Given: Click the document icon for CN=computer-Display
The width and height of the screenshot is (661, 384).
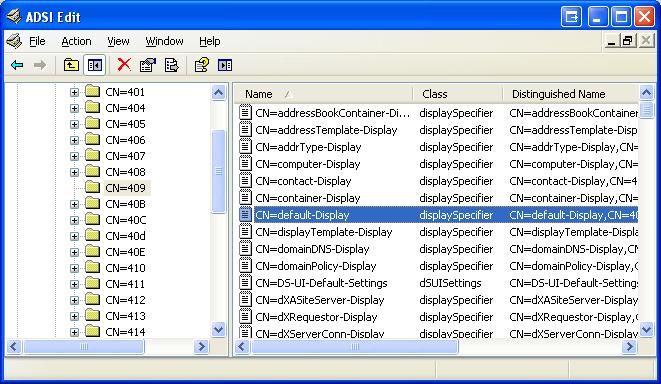Looking at the screenshot, I should (x=245, y=164).
